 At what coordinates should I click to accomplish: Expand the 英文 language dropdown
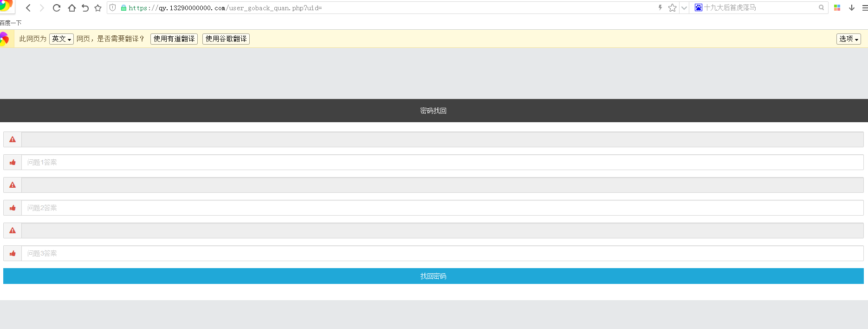(x=61, y=39)
